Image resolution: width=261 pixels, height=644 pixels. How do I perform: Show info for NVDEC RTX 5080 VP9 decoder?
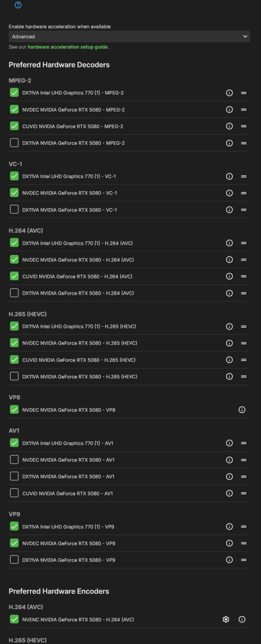click(x=229, y=543)
